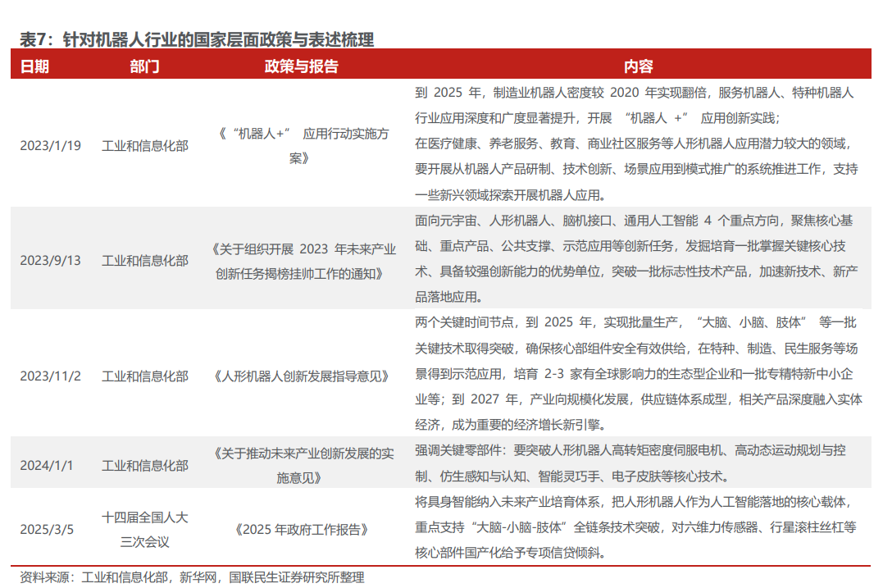Image resolution: width=883 pixels, height=588 pixels.
Task: Select the date cell 2024/1/1
Action: pyautogui.click(x=47, y=466)
